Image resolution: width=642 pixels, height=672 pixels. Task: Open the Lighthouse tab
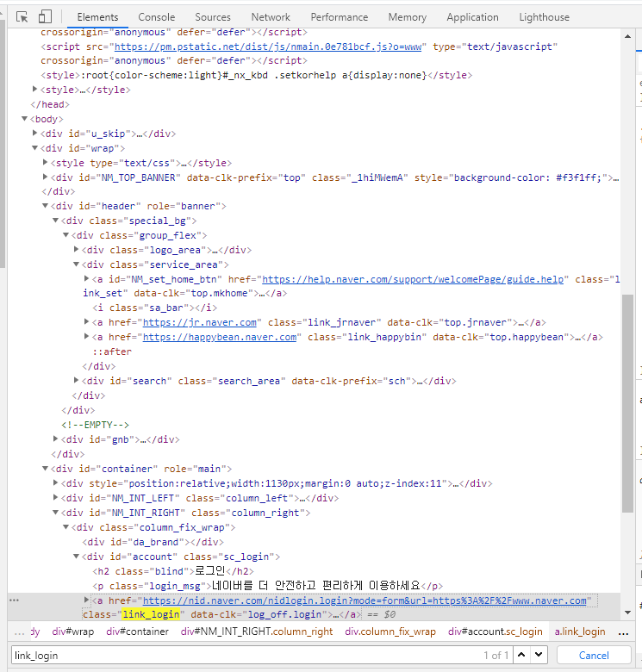[545, 17]
